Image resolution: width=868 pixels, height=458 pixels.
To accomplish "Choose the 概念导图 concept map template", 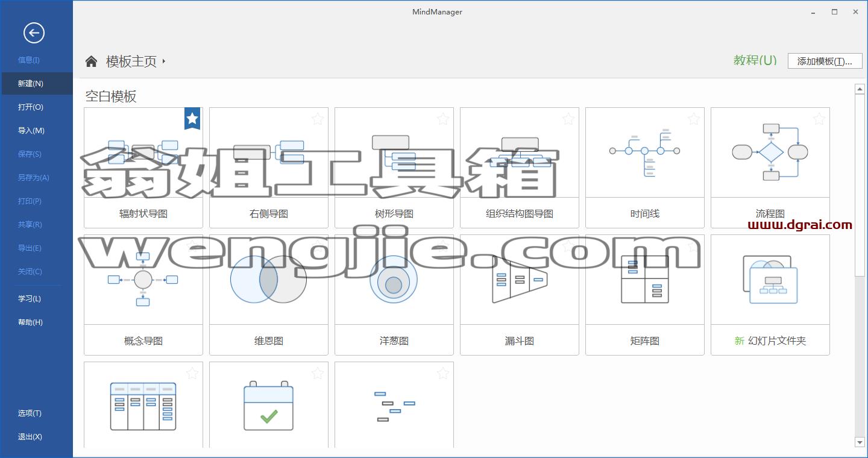I will click(x=143, y=295).
